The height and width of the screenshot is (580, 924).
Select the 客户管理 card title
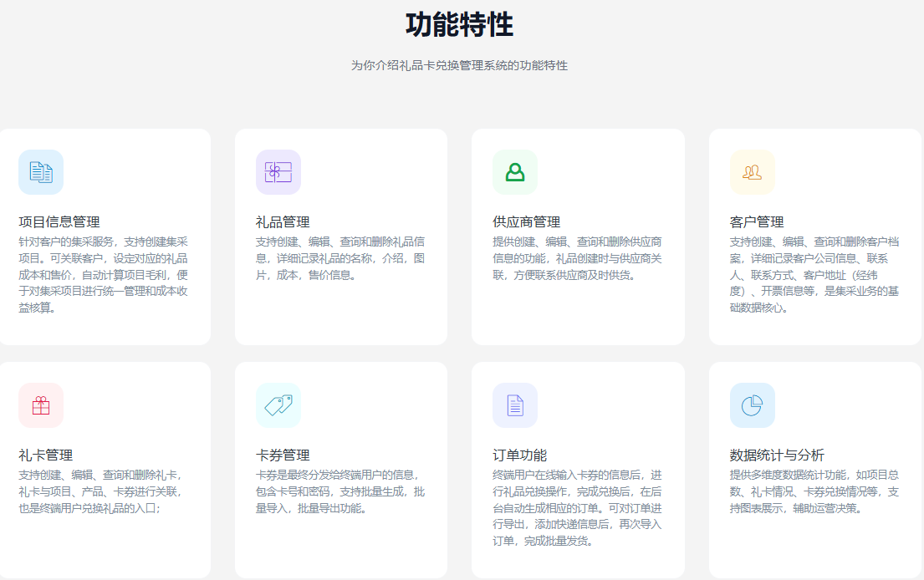point(757,222)
